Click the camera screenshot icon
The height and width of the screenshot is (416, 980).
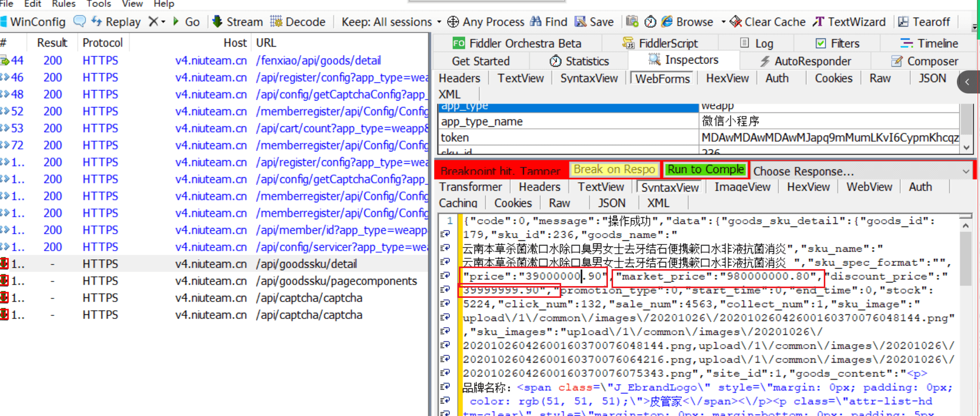[632, 22]
